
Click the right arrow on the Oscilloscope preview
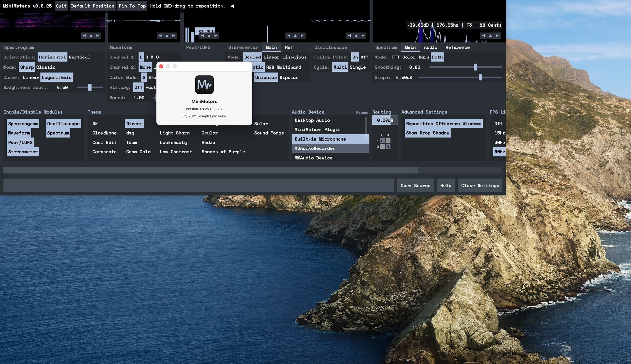pyautogui.click(x=363, y=36)
